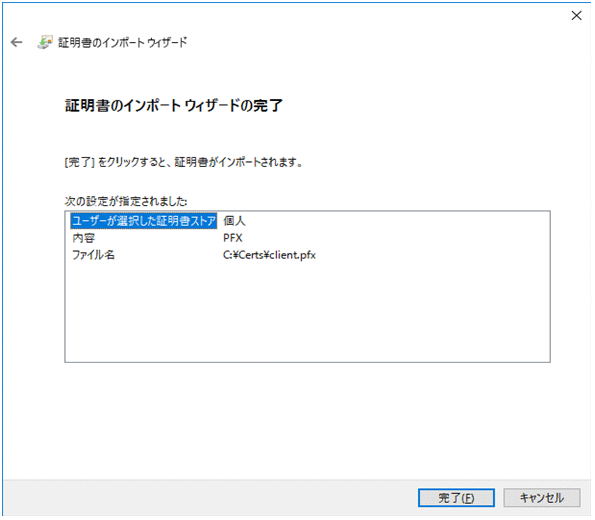The height and width of the screenshot is (520, 595).
Task: Close the wizard with the X button
Action: (576, 16)
